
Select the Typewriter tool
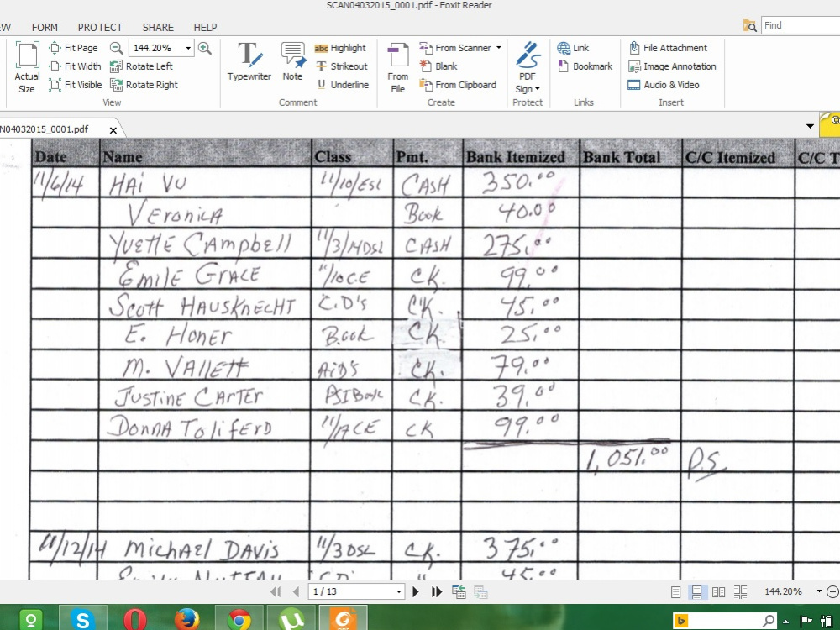pyautogui.click(x=249, y=61)
